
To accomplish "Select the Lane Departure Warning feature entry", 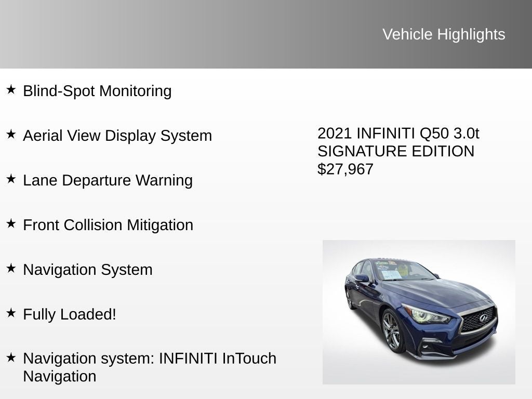I will pos(108,180).
